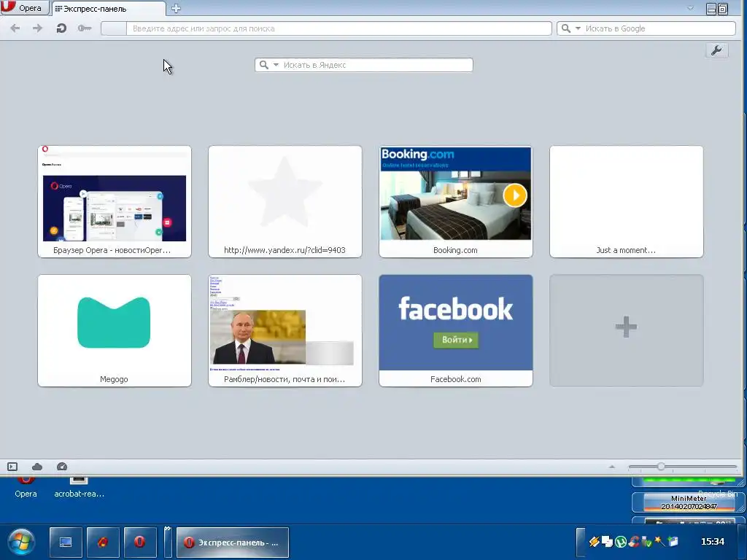
Task: Expand the view options arrow beside zoom slider
Action: click(x=612, y=467)
